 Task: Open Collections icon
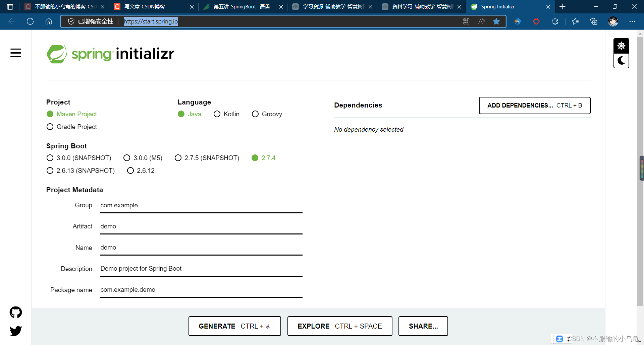tap(594, 21)
